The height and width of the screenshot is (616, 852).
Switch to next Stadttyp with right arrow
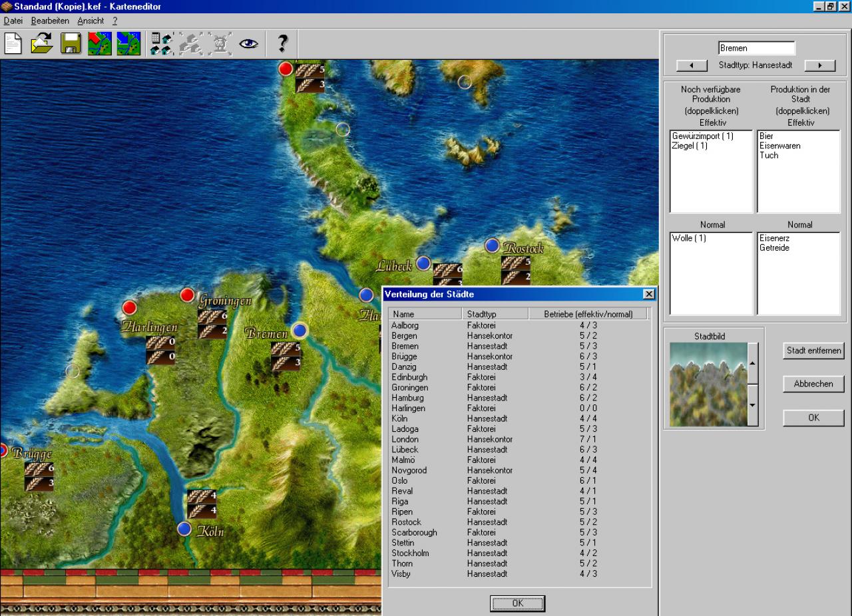[x=819, y=66]
